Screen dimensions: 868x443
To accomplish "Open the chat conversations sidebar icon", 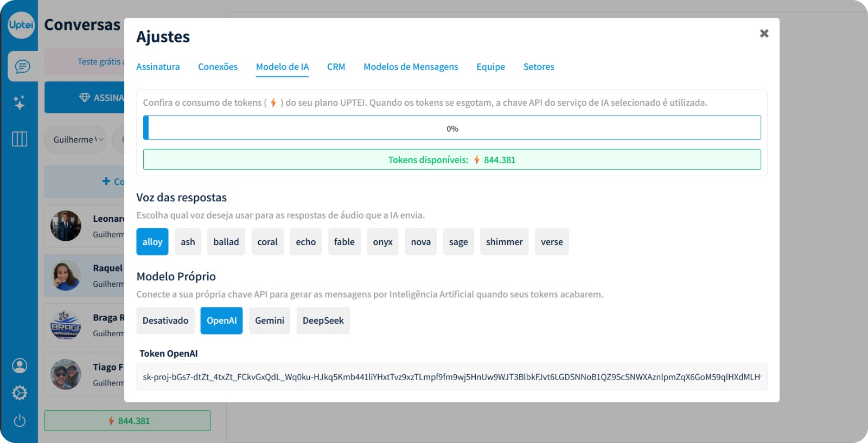I will point(22,67).
